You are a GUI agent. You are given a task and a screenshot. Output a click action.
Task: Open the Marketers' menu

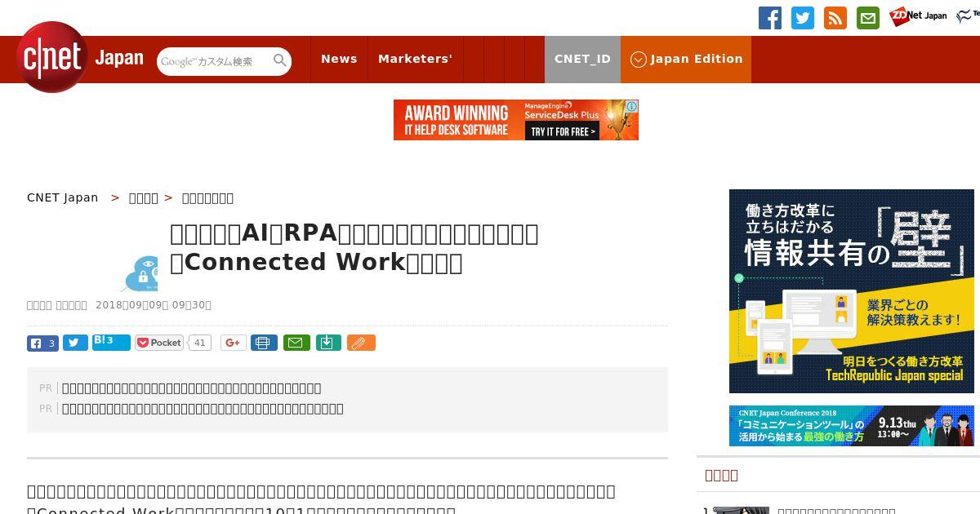tap(415, 59)
